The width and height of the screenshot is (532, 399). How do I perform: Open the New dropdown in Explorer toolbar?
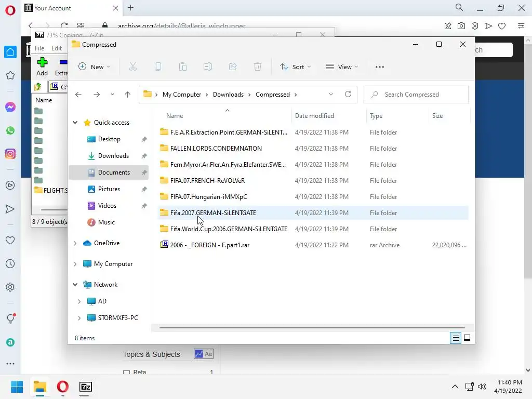click(95, 67)
